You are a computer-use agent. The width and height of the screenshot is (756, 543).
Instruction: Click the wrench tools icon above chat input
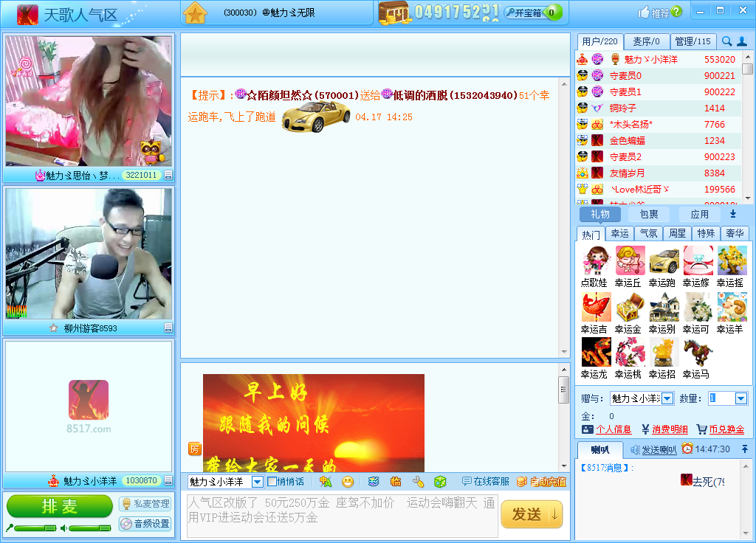coord(417,481)
